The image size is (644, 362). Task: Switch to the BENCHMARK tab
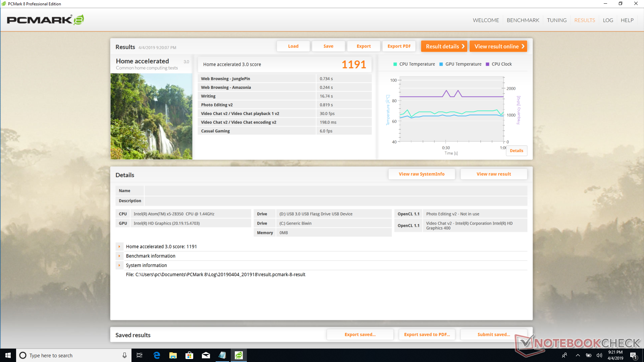(523, 20)
